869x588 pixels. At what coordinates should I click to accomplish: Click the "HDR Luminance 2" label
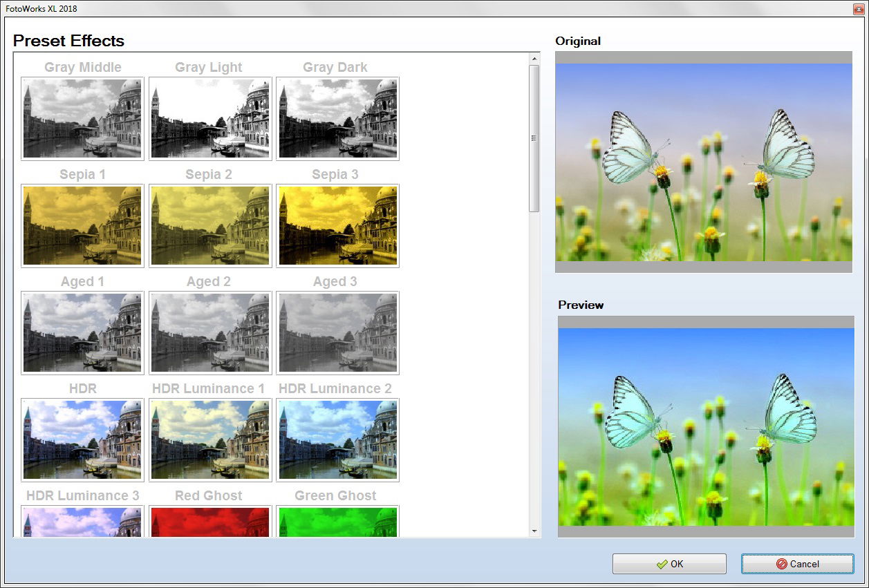(x=335, y=388)
